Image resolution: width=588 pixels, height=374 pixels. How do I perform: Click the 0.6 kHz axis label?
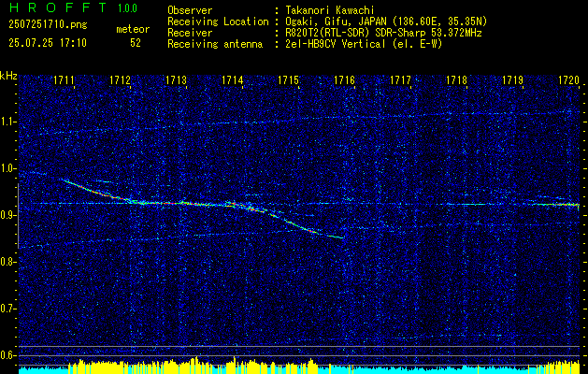click(x=7, y=355)
